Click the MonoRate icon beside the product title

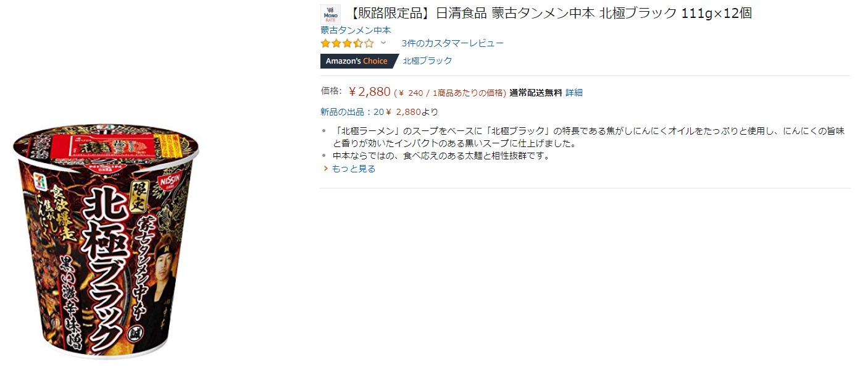330,14
